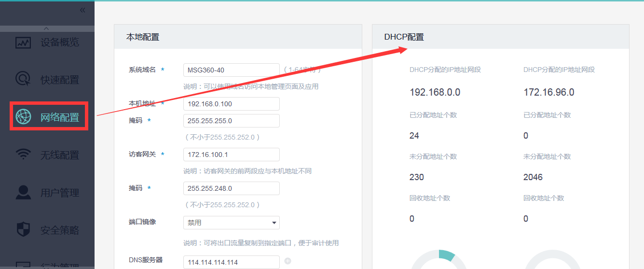Viewport: 644px width, 269px height.
Task: Open 设备概览 menu item
Action: (x=47, y=42)
